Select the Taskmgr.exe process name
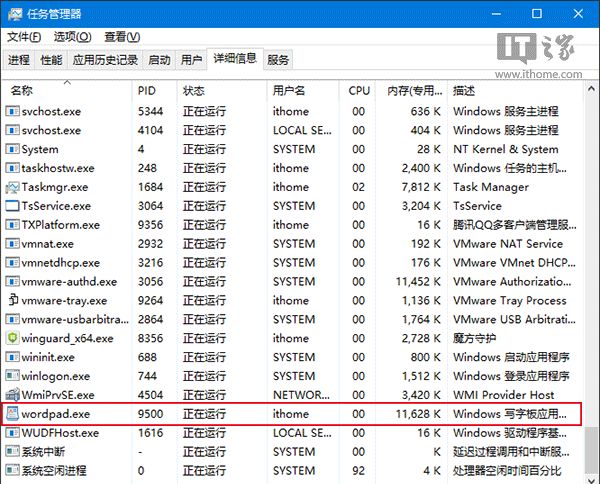600x484 pixels. pyautogui.click(x=55, y=187)
